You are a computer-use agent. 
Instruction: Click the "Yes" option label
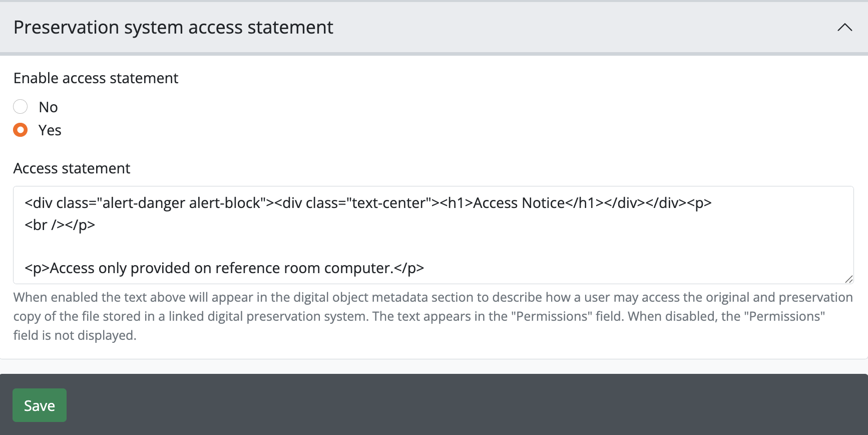pyautogui.click(x=50, y=130)
